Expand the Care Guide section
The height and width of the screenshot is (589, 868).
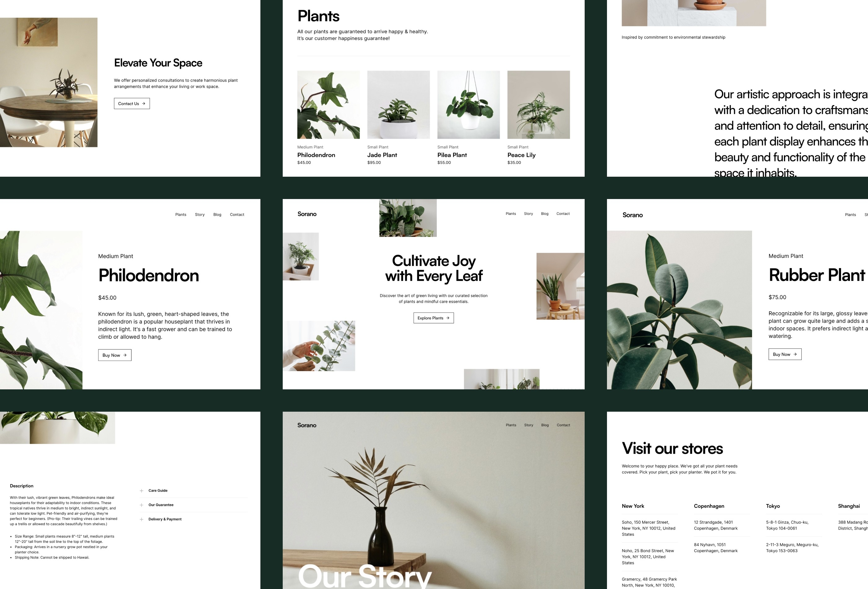[x=141, y=490]
